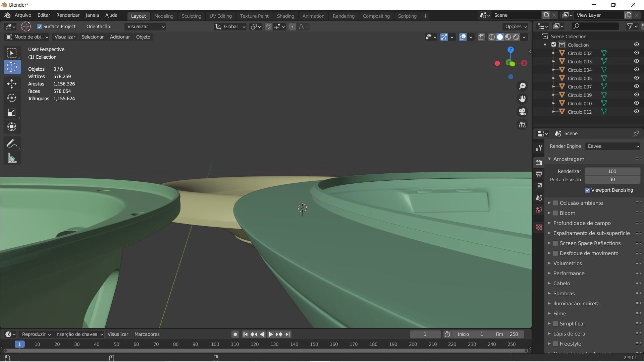644x362 pixels.
Task: Select the Scale tool
Action: coord(12,112)
